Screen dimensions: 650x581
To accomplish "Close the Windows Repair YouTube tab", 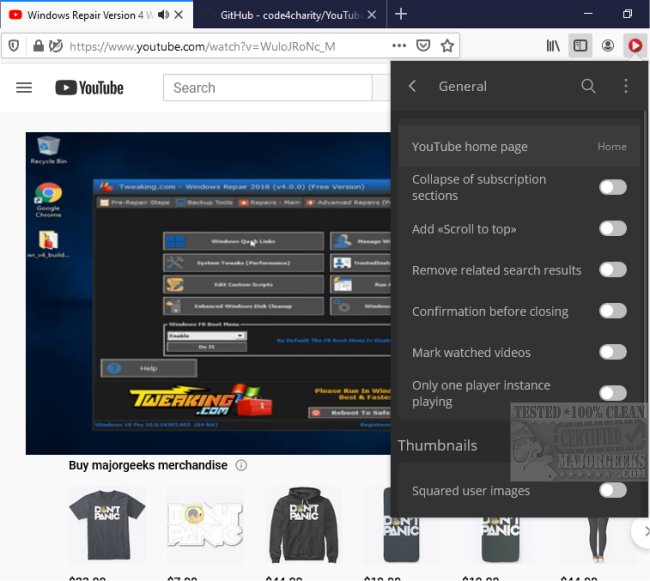I will coord(179,15).
